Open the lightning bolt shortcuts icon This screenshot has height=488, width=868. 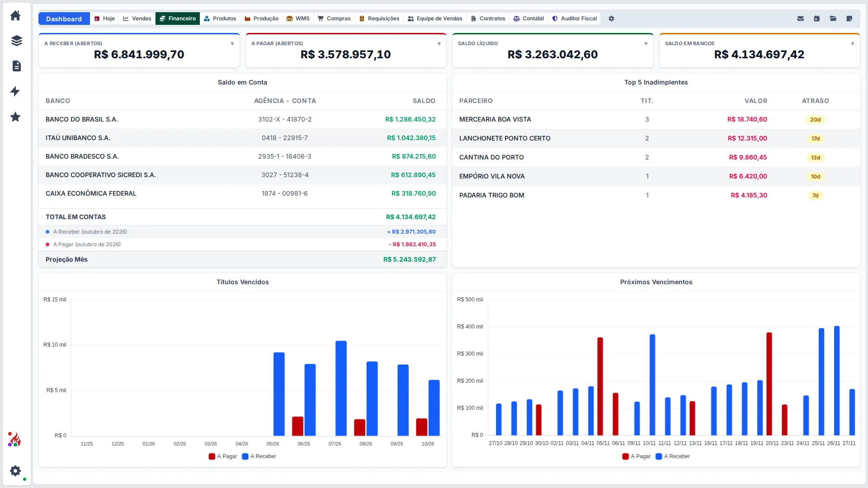tap(15, 91)
